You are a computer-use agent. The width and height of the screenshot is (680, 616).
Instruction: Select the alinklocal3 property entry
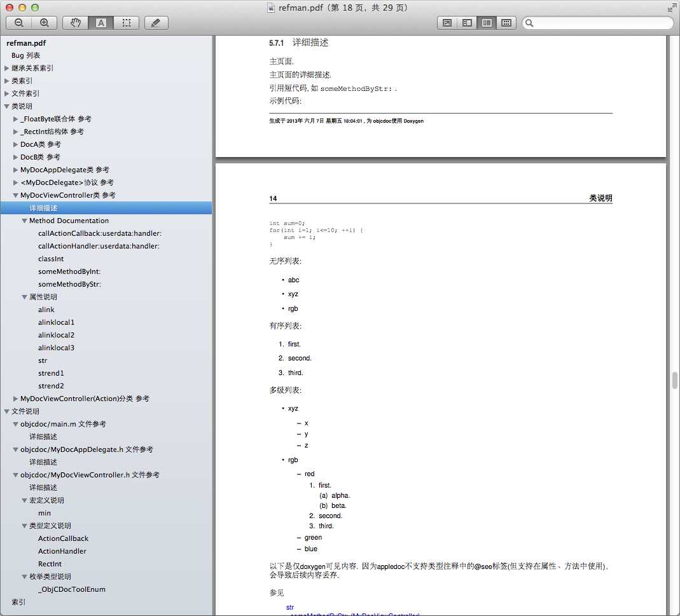(57, 348)
